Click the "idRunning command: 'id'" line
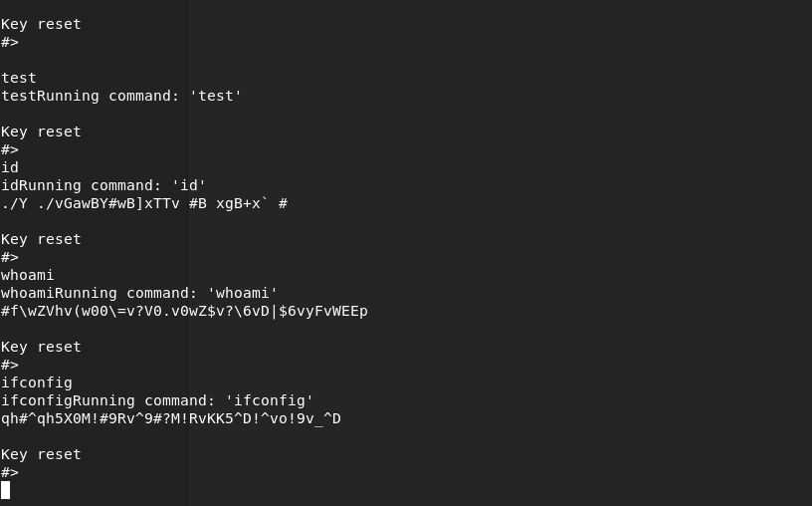The image size is (812, 506). pyautogui.click(x=103, y=185)
